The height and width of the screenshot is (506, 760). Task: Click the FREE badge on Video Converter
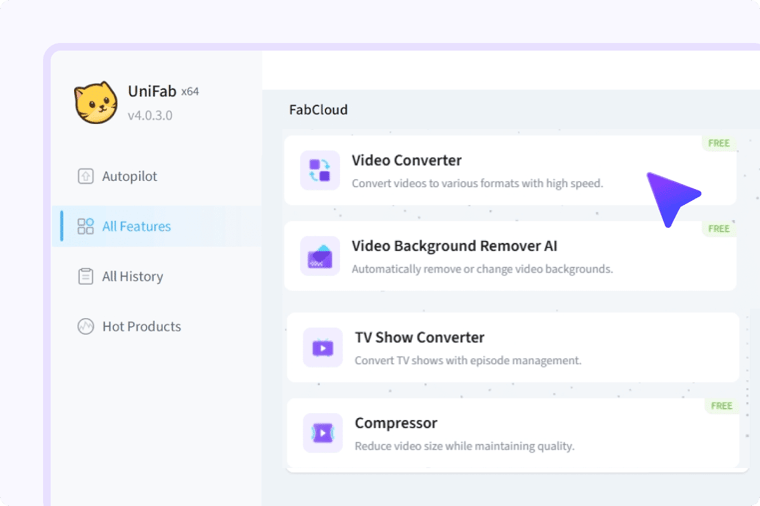click(x=719, y=143)
